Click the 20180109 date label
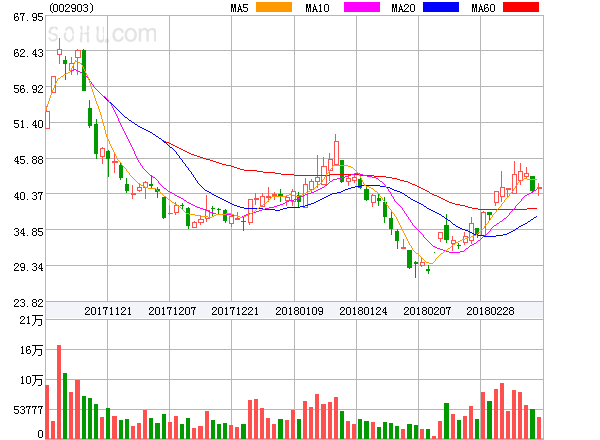This screenshot has height=440, width=600. click(x=299, y=311)
